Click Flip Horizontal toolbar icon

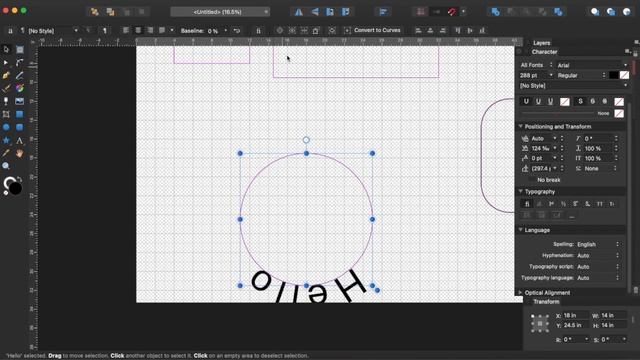[x=299, y=12]
